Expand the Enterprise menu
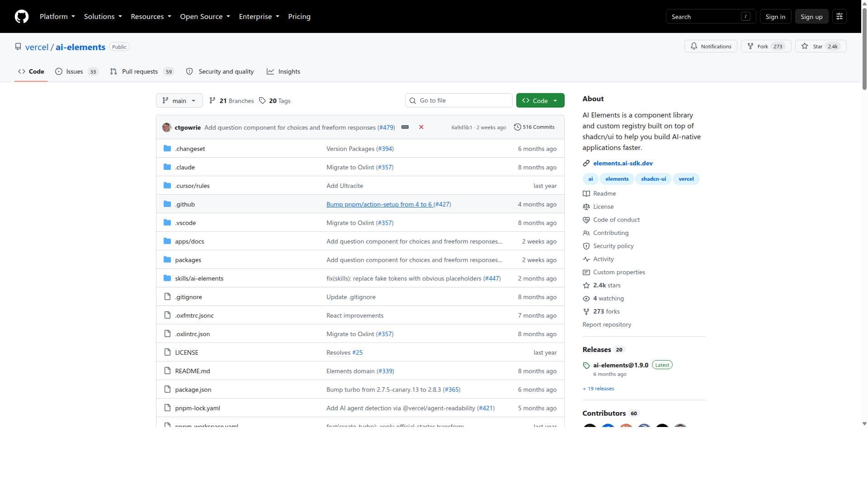 (259, 17)
